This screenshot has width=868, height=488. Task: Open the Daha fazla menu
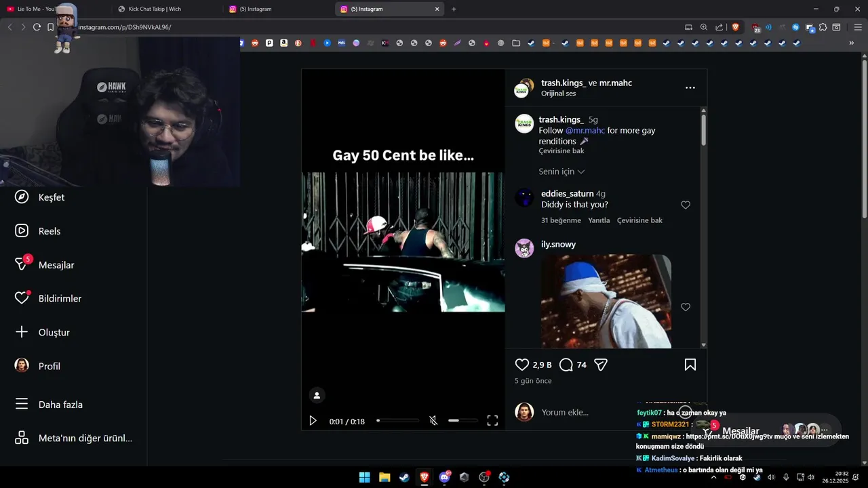48,405
